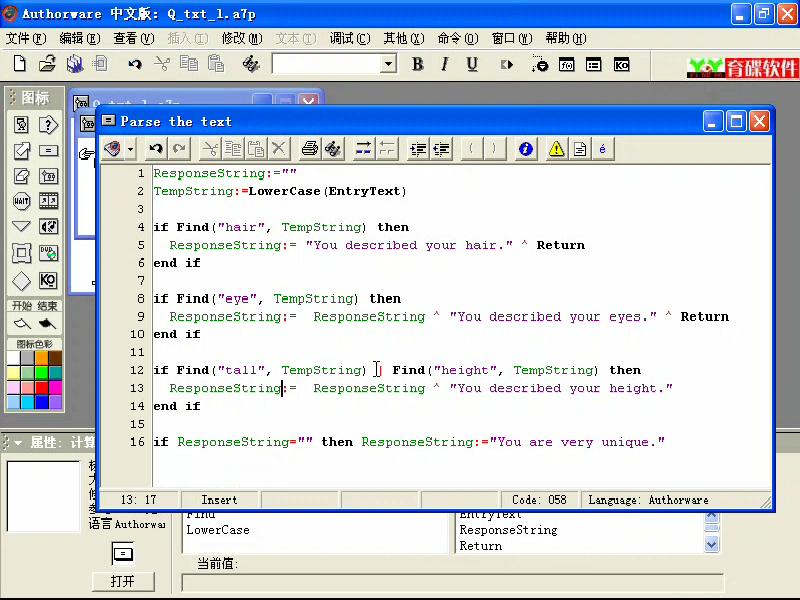This screenshot has height=600, width=800.
Task: Print the calculation script
Action: [309, 149]
